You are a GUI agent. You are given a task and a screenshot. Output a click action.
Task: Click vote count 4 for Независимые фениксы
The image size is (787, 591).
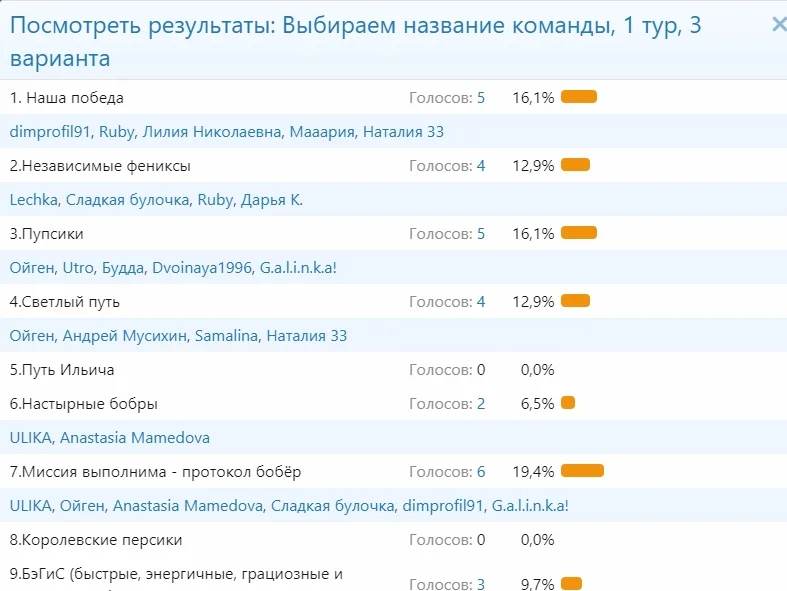pos(481,166)
